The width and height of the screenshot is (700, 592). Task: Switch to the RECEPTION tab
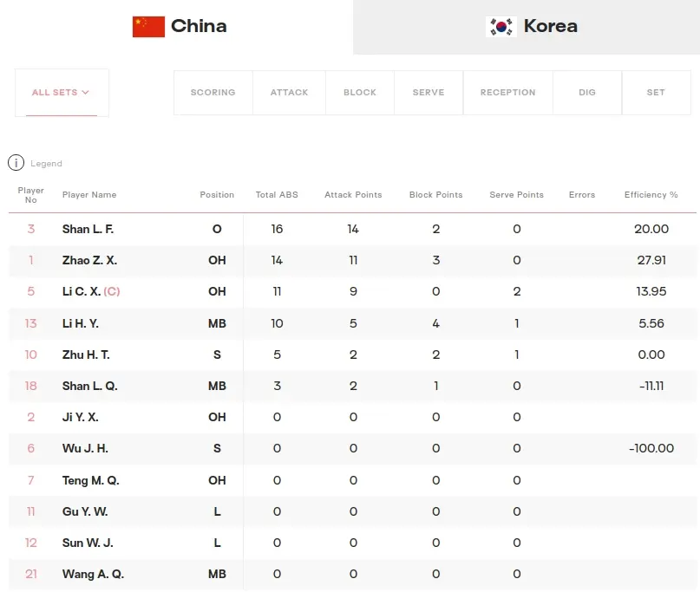tap(508, 93)
